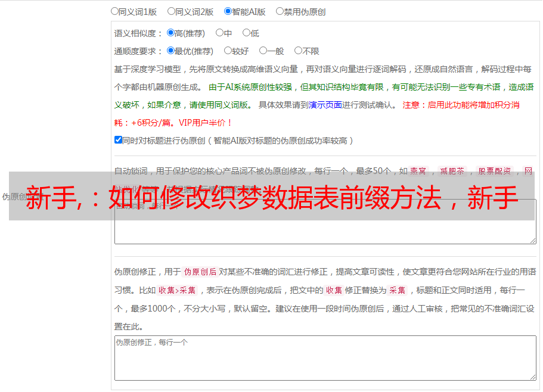Set 语义相似度 to 中
The height and width of the screenshot is (392, 543).
pyautogui.click(x=219, y=33)
